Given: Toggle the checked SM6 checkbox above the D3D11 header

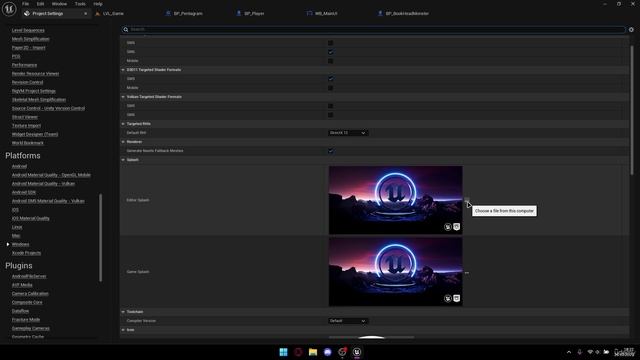Looking at the screenshot, I should click(331, 52).
